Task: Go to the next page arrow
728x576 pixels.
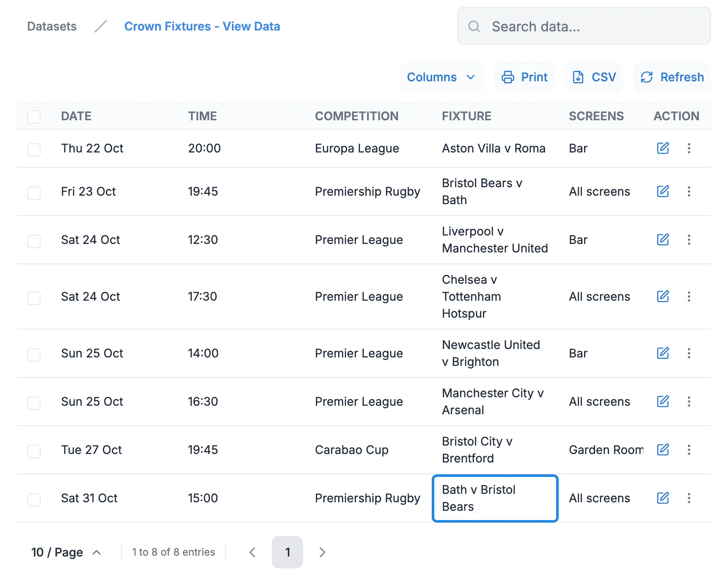Action: point(322,552)
